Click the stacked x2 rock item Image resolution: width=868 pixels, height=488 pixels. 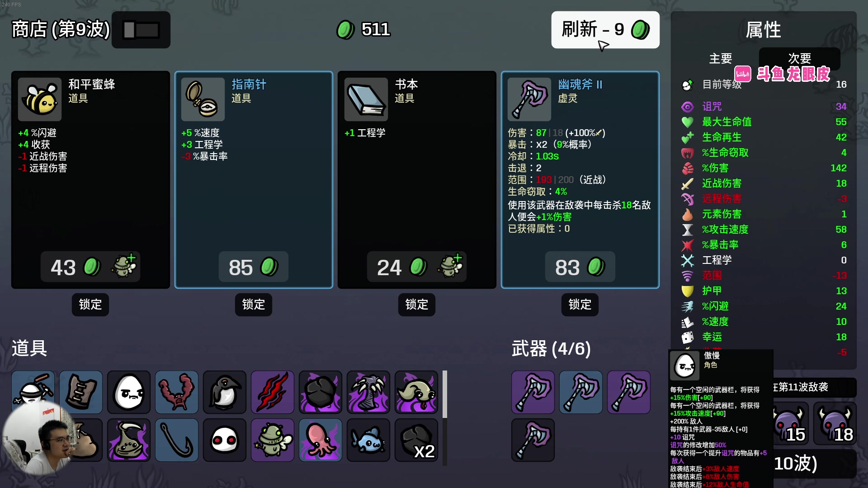(416, 440)
